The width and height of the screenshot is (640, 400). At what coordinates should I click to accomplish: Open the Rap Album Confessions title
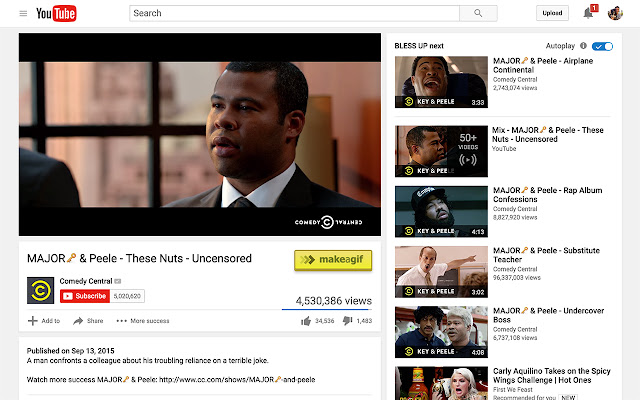click(x=547, y=195)
